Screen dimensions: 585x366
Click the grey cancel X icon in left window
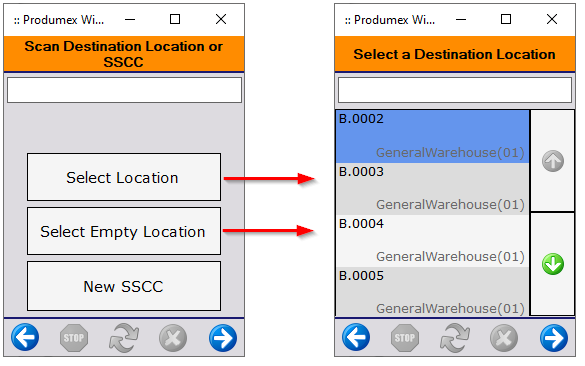173,338
